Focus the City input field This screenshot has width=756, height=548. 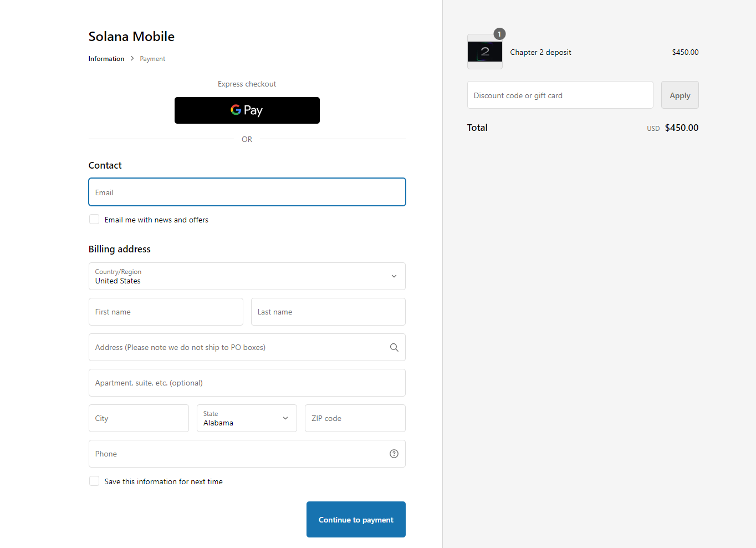(139, 418)
